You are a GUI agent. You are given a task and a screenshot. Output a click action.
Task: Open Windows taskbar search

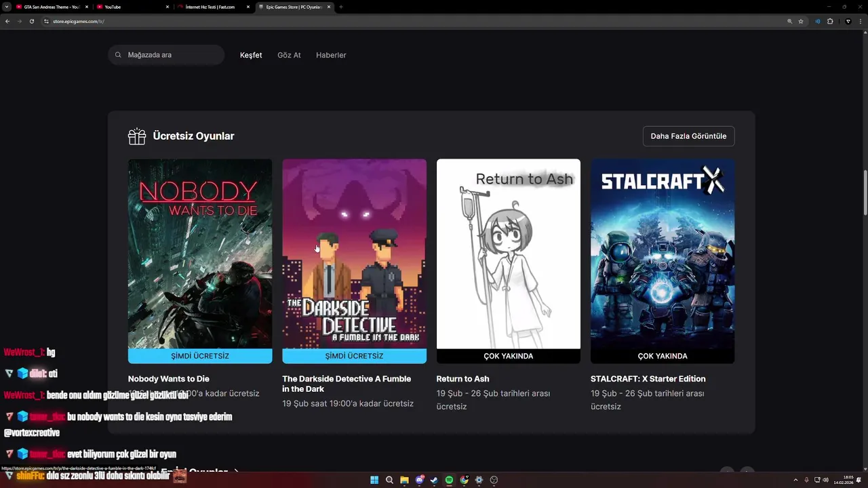[x=389, y=480]
